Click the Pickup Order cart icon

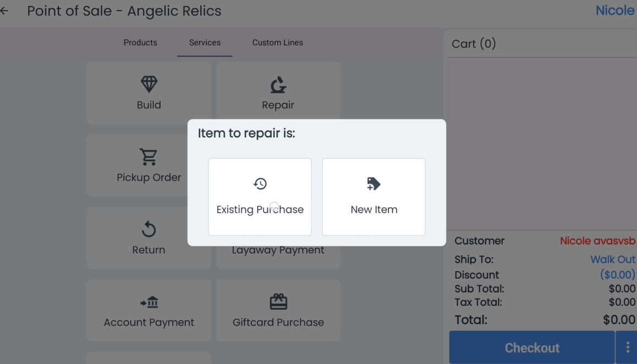pos(149,157)
